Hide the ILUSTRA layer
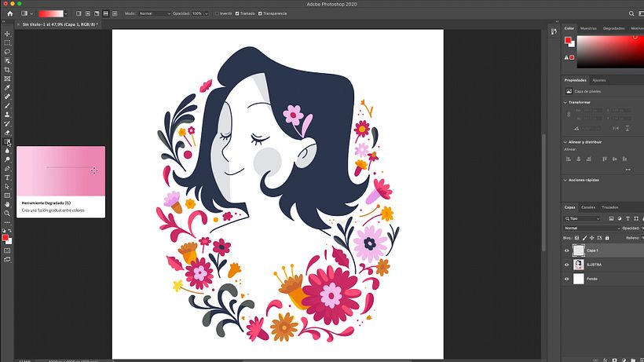 [567, 265]
